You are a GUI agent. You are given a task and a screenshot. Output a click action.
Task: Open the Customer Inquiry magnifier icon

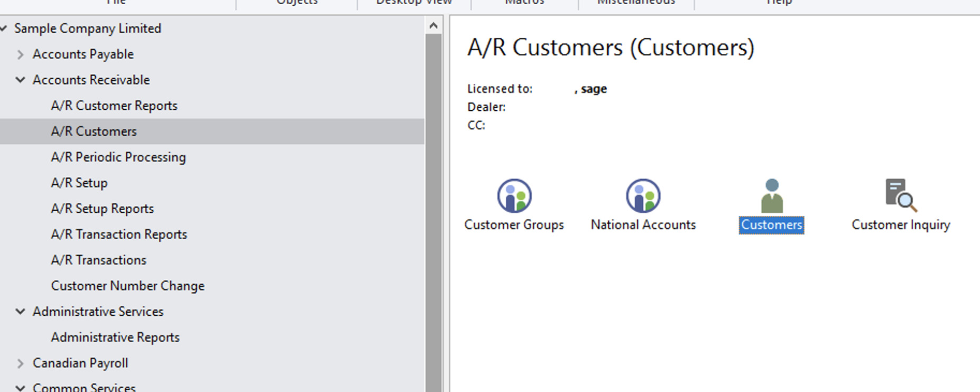pyautogui.click(x=901, y=195)
